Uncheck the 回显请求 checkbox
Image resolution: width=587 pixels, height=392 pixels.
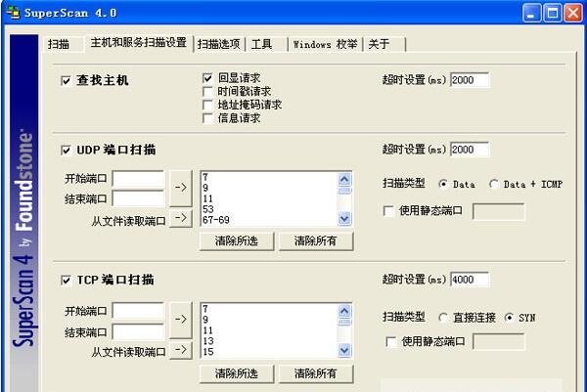[207, 78]
